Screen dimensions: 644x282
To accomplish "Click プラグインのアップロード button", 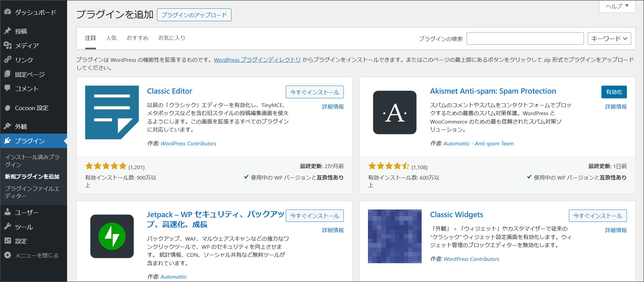I will click(194, 15).
